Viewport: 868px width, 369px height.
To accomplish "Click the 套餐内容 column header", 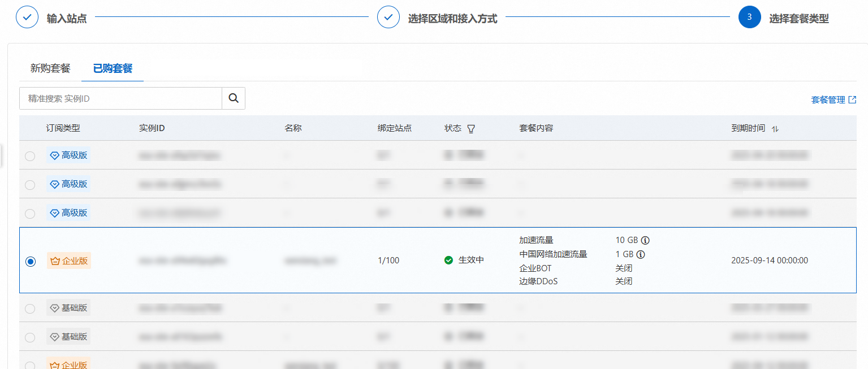I will click(536, 128).
